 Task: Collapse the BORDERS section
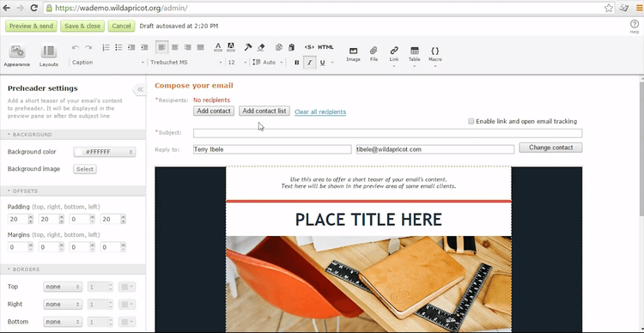tap(73, 269)
